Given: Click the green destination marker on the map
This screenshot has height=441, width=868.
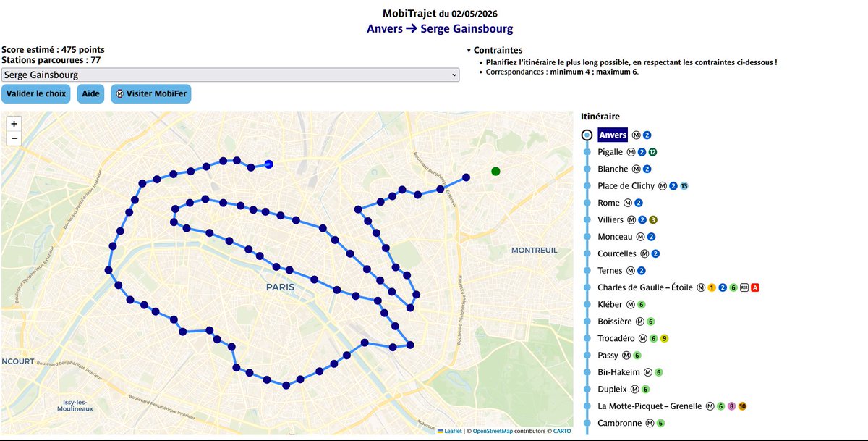Looking at the screenshot, I should [495, 171].
